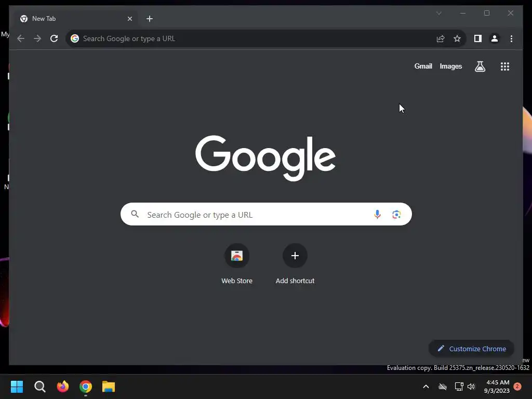Click the Google icon in address bar
Image resolution: width=532 pixels, height=399 pixels.
[75, 38]
